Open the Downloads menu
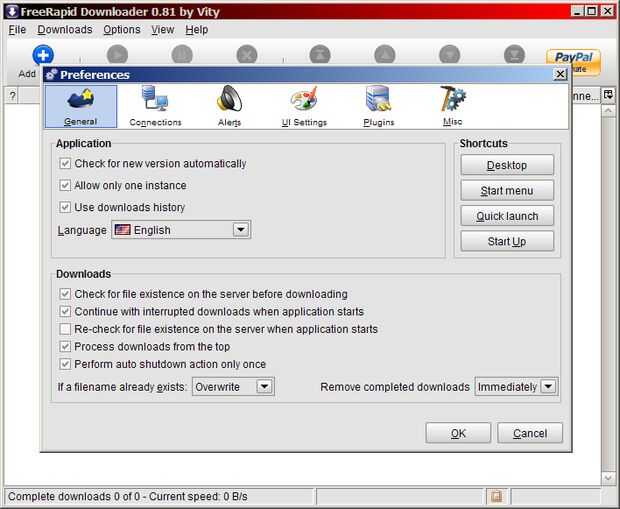Screen dimensions: 620x509 tap(65, 30)
